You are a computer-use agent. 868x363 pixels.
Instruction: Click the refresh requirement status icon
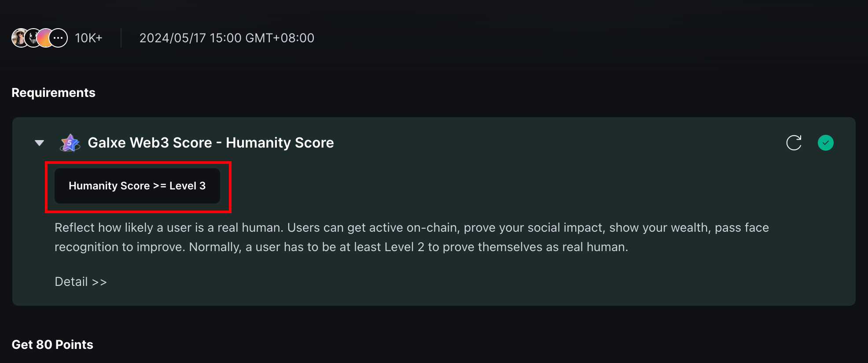tap(794, 143)
